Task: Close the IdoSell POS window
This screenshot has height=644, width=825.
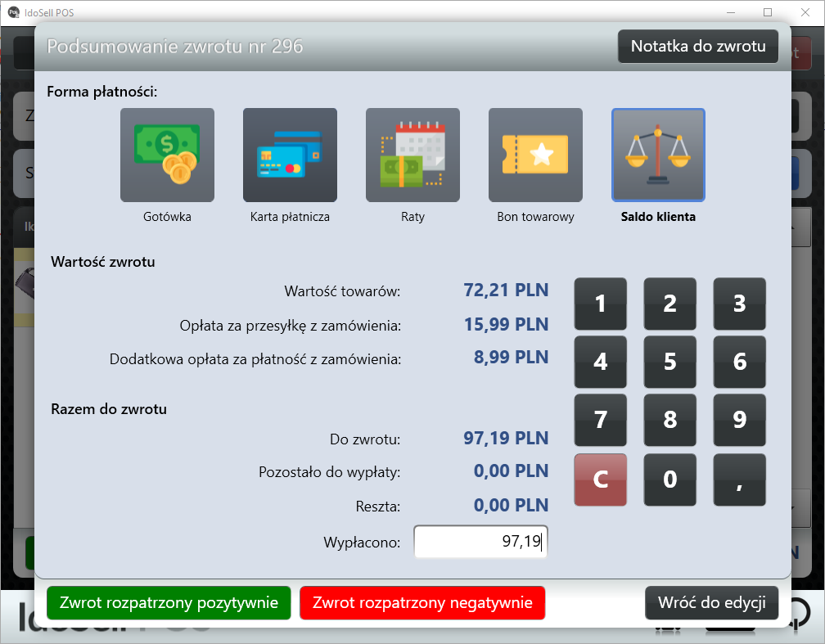Action: coord(805,12)
